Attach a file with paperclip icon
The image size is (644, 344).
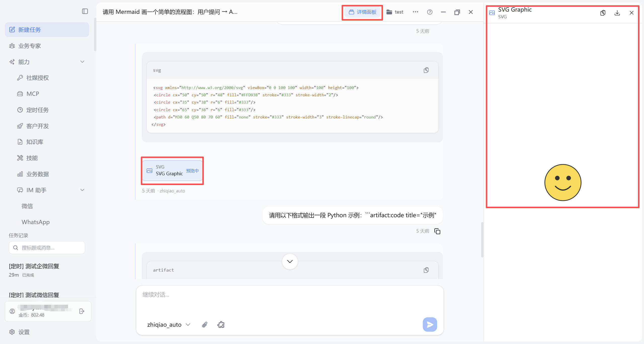(205, 325)
